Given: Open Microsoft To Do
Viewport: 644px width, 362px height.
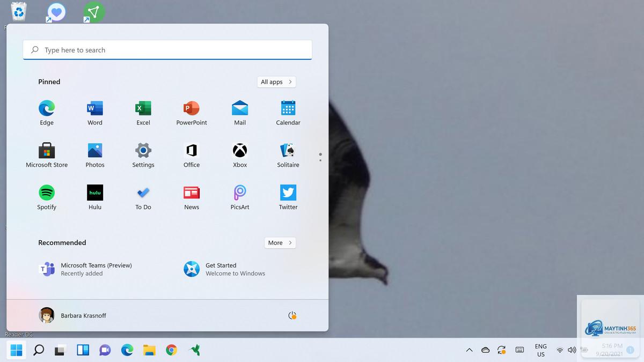Looking at the screenshot, I should (x=143, y=198).
